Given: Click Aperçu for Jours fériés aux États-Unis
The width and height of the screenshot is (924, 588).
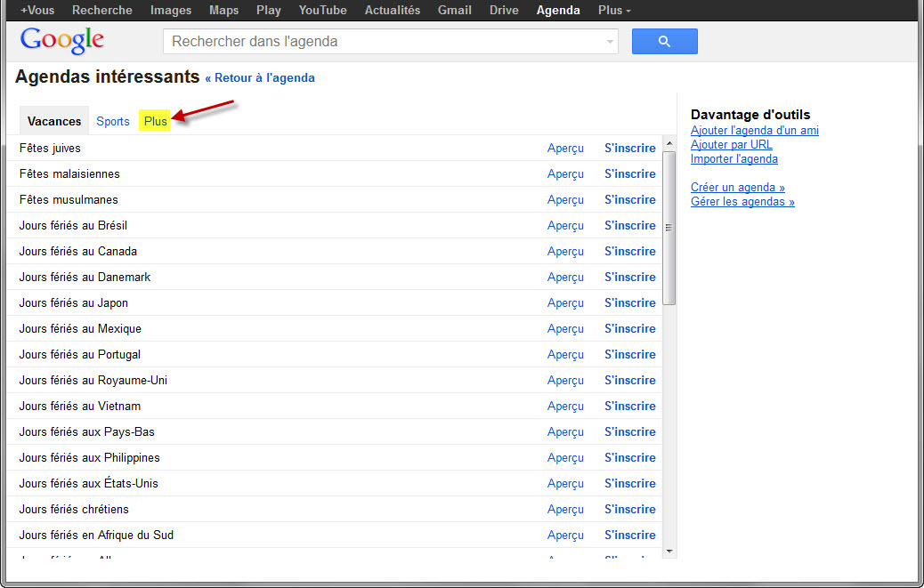Looking at the screenshot, I should 566,485.
